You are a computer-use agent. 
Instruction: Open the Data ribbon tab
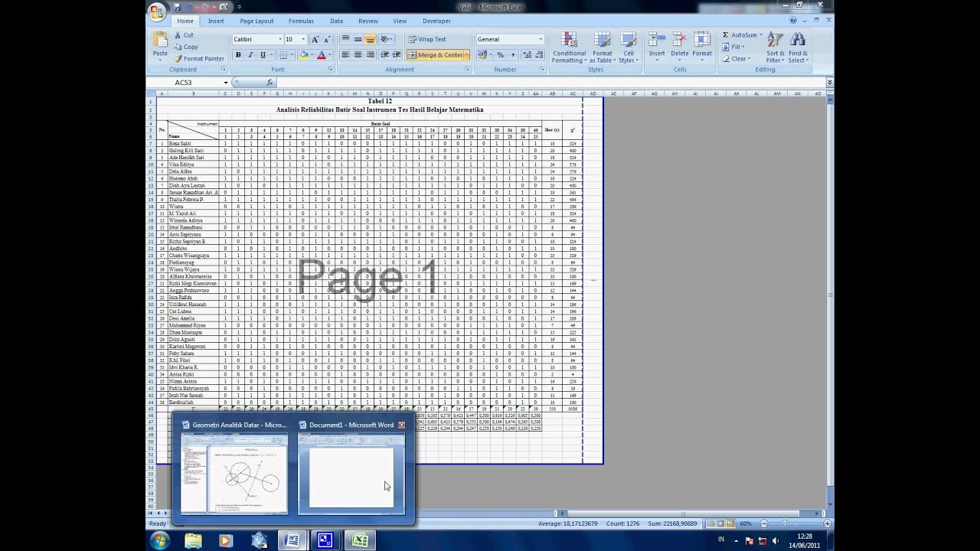click(336, 21)
